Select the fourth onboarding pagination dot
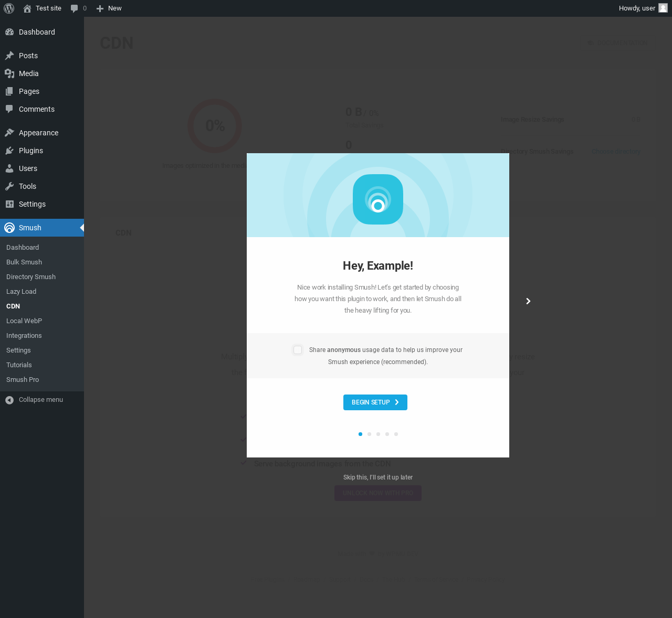This screenshot has width=672, height=618. pos(387,434)
